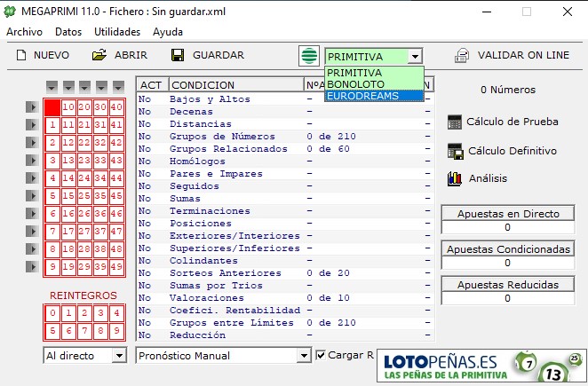Viewport: 588px width, 386px height.
Task: Click the GUARDAR floppy disk icon
Action: [x=178, y=55]
